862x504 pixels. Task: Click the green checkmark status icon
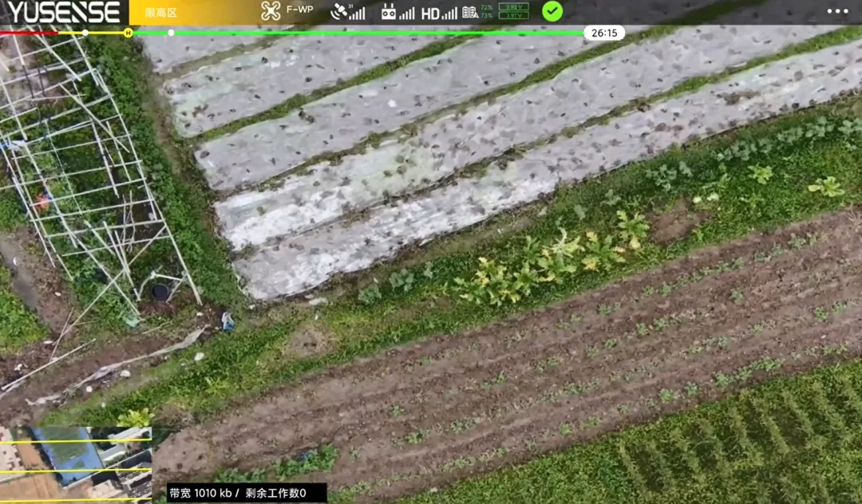(552, 11)
